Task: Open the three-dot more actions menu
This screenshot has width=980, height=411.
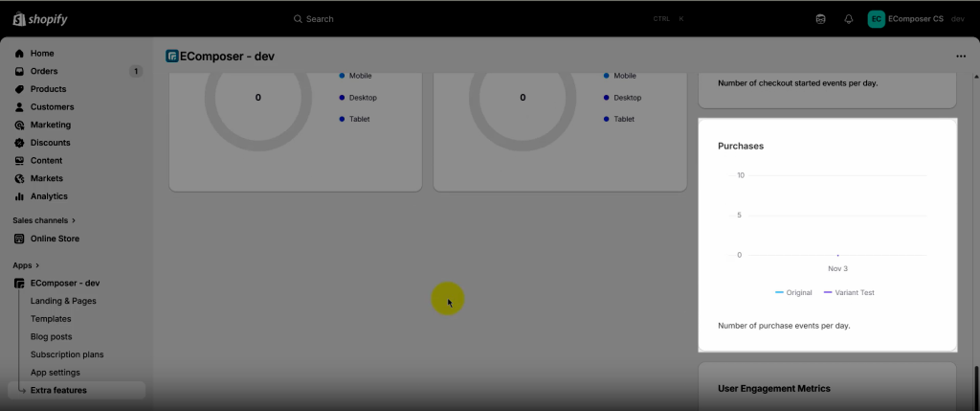Action: (961, 57)
